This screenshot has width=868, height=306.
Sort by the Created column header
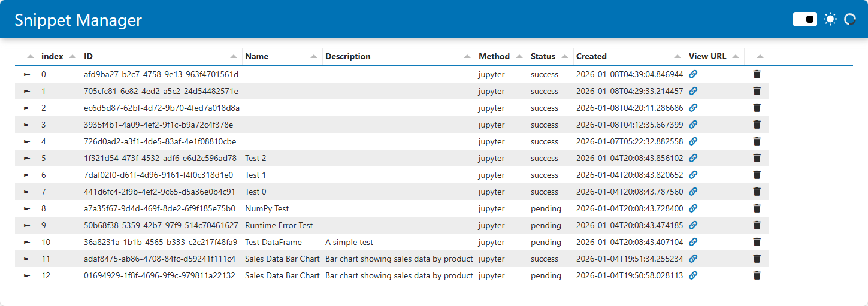[591, 56]
